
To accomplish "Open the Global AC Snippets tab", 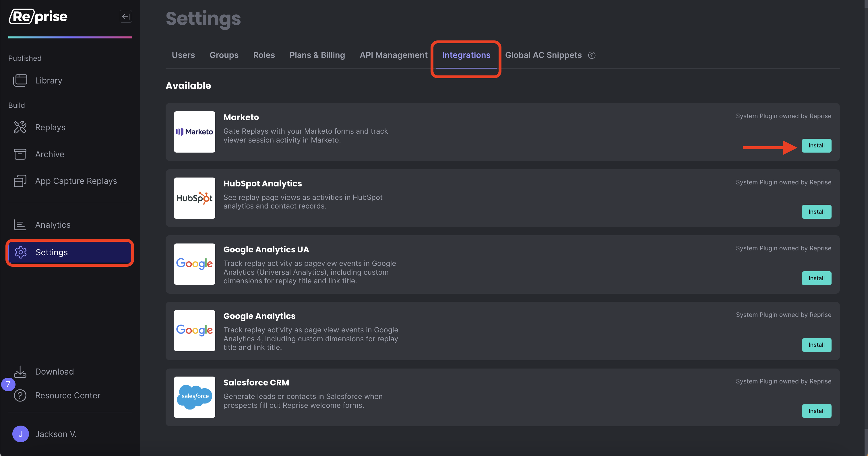I will coord(543,55).
